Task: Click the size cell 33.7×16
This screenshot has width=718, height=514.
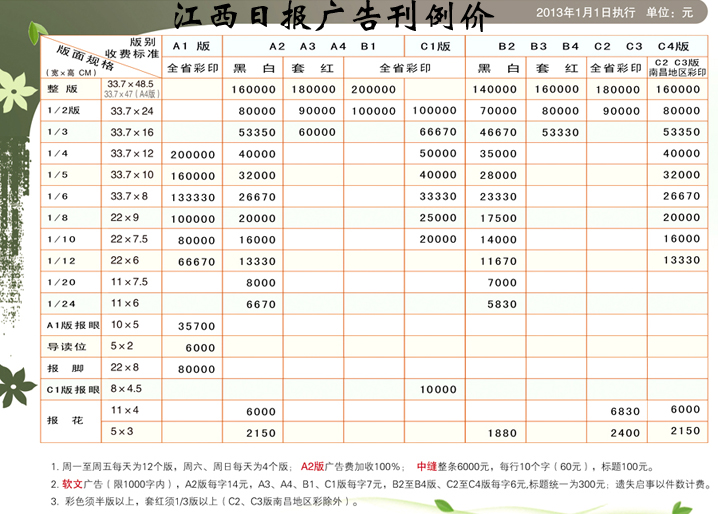Action: coord(132,132)
